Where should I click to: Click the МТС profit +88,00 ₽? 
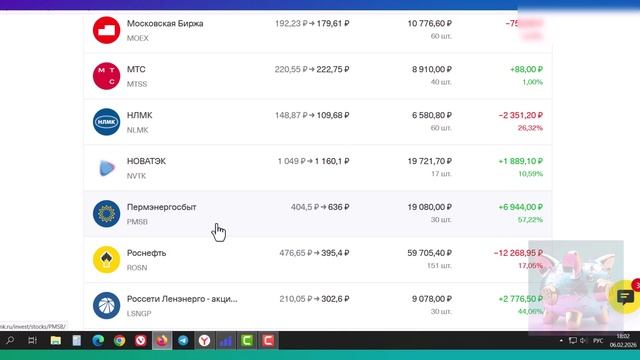click(527, 69)
